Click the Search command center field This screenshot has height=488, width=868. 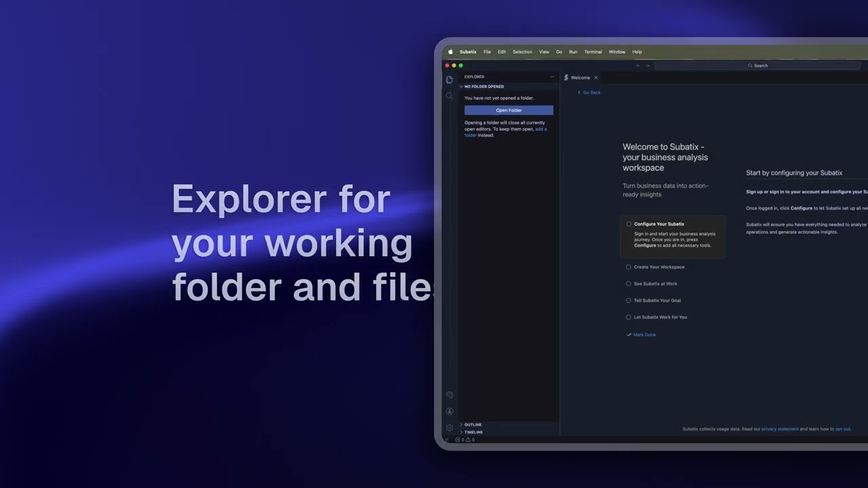click(x=758, y=66)
